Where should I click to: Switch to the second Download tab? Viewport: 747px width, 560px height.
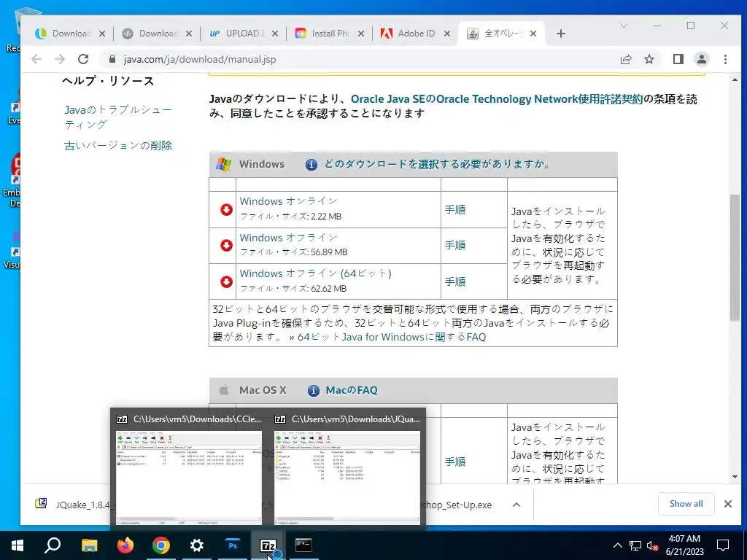coord(157,34)
